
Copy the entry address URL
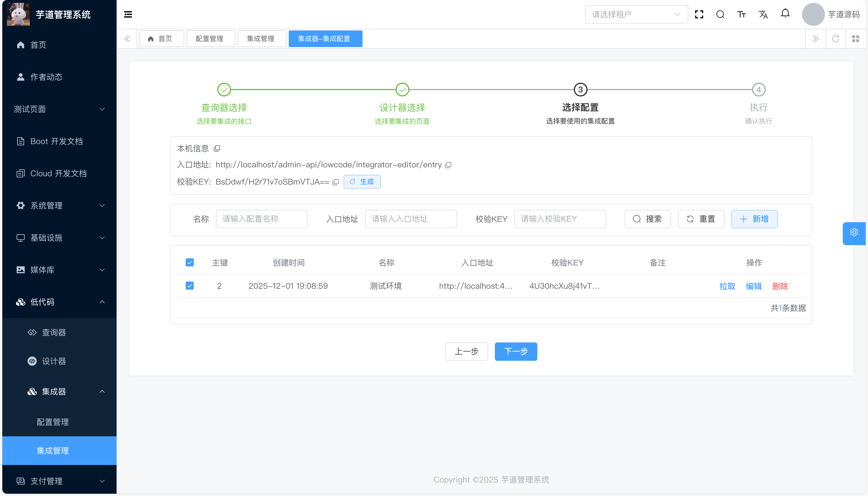pos(448,165)
